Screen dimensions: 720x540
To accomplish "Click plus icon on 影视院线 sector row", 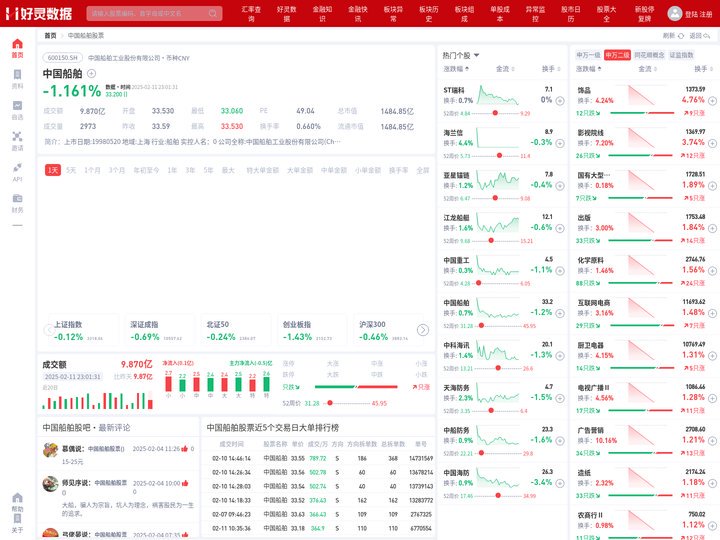I will coord(712,143).
